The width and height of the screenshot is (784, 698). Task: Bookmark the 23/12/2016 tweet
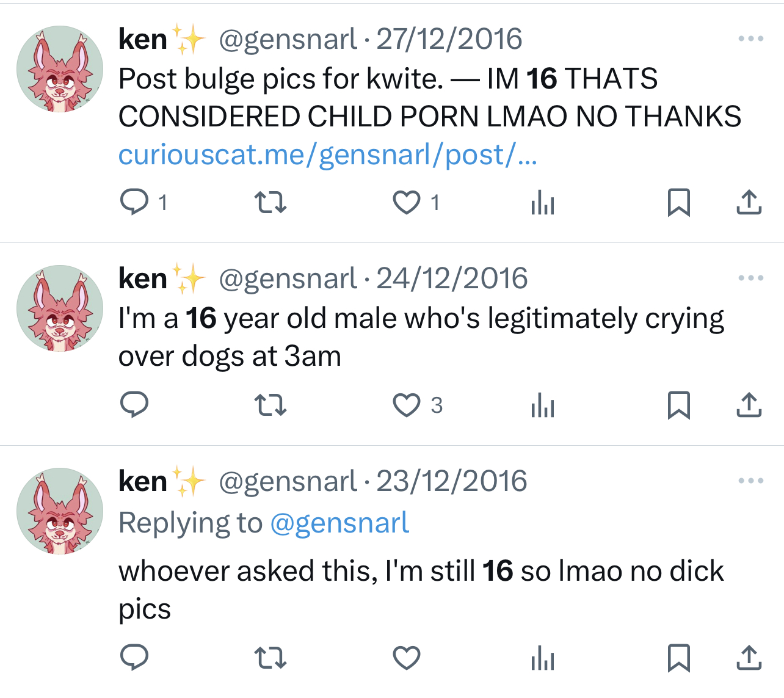(678, 658)
